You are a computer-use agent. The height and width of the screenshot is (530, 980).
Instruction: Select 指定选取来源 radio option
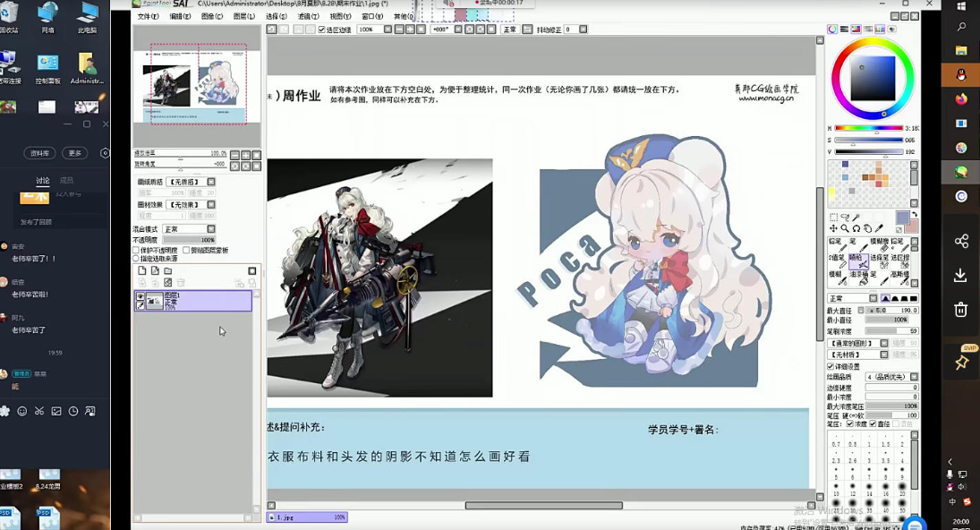point(136,258)
